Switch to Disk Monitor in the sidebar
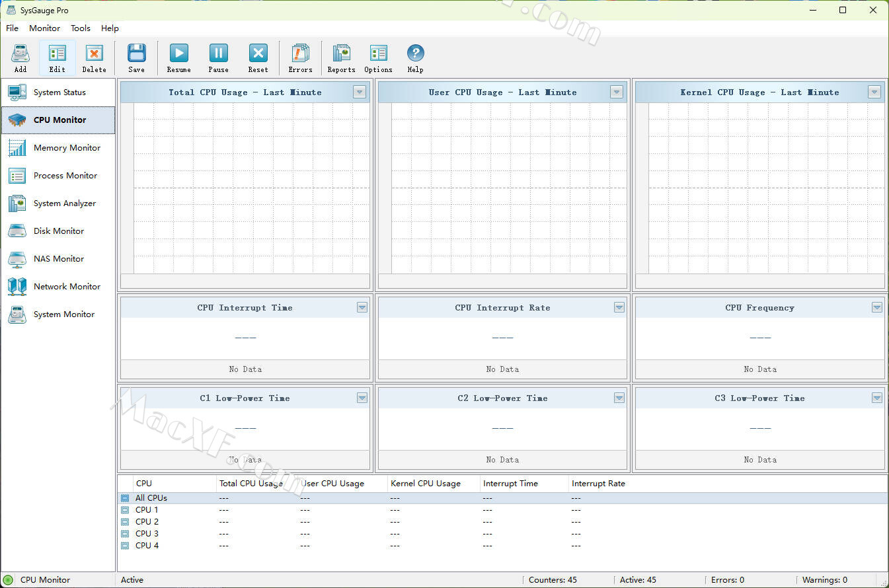 (x=58, y=231)
